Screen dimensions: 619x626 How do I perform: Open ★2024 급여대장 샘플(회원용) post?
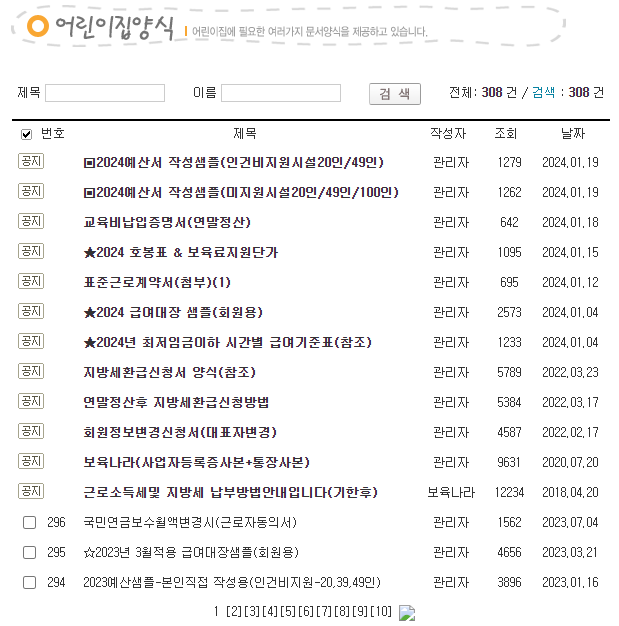pos(173,312)
